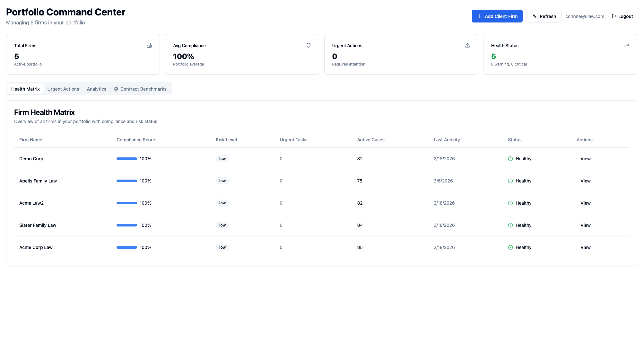Click the logout arrow icon near Logout

tap(614, 16)
